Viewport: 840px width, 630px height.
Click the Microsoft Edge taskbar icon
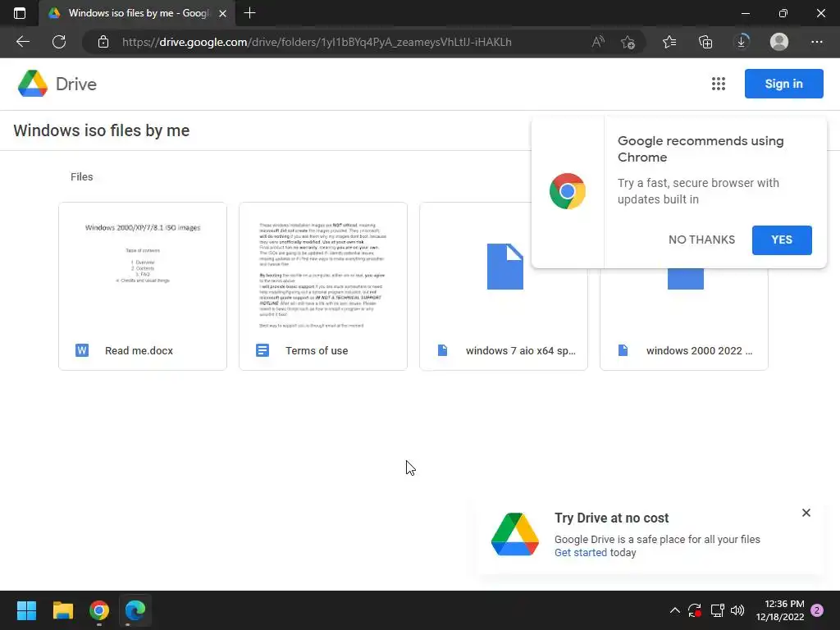(135, 610)
